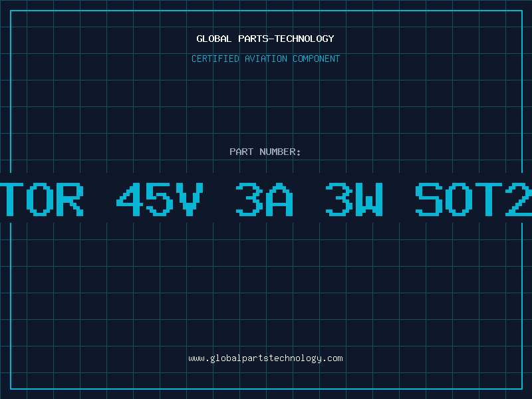The image size is (532, 399).
Task: Click the GLOBAL PARTS-TECHNOLOGY heading
Action: point(265,39)
